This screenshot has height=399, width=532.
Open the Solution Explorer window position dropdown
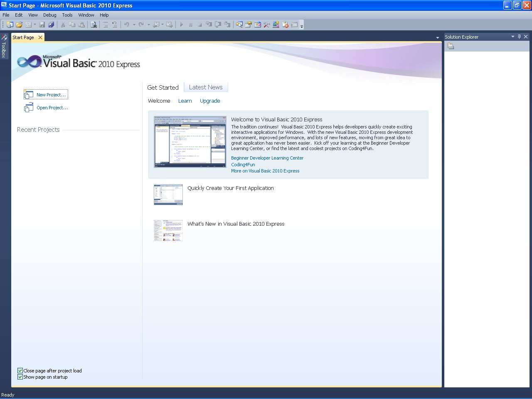coord(512,37)
